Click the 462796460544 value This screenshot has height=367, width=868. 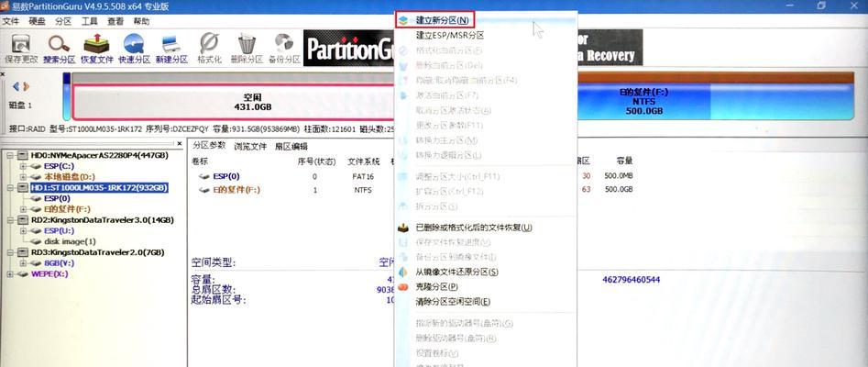click(x=632, y=280)
